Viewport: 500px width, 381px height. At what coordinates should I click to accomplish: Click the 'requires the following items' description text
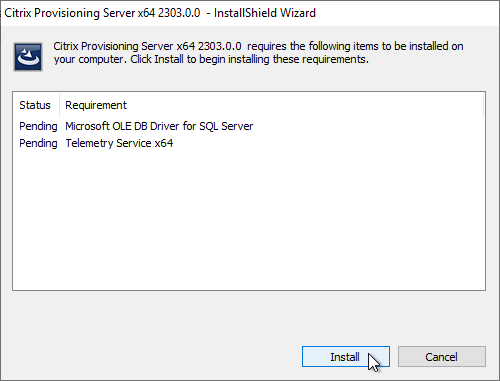355,46
